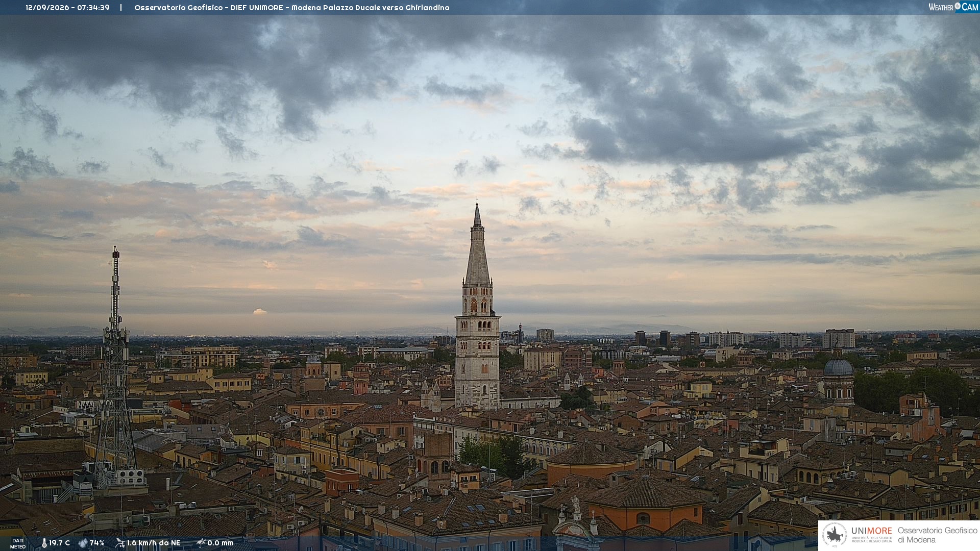The width and height of the screenshot is (980, 551).
Task: Click the grey domed church on right
Action: tap(838, 378)
